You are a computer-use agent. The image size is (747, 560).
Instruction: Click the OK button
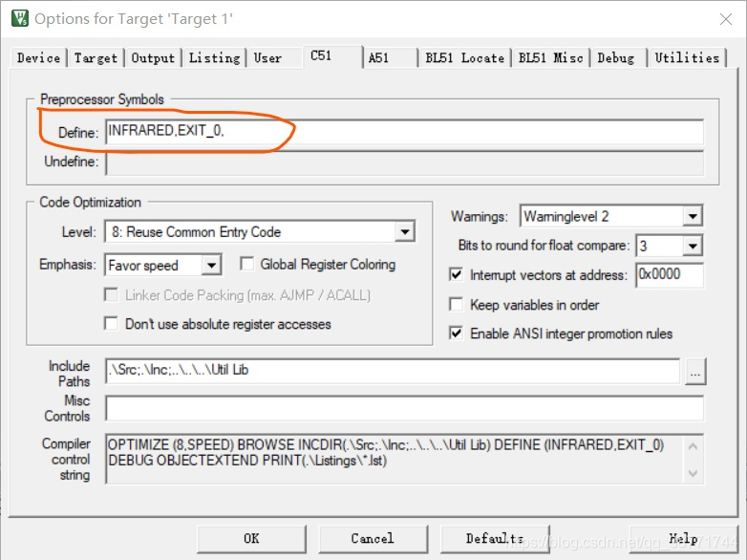point(251,539)
